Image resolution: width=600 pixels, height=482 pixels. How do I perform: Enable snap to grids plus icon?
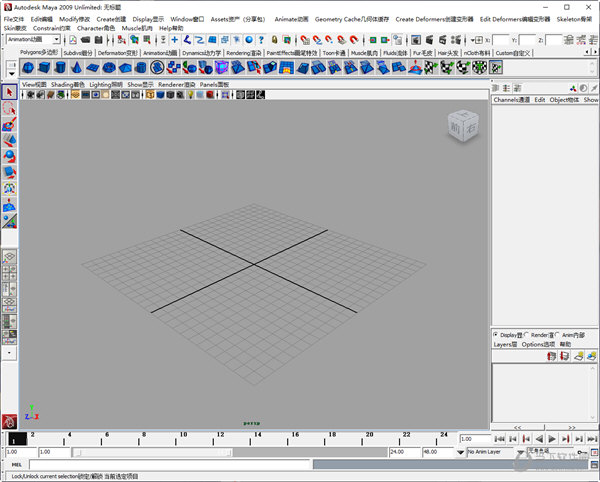[174, 39]
